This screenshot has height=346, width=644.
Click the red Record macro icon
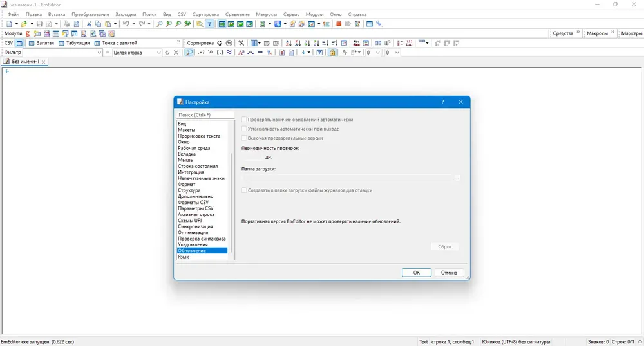pos(339,24)
